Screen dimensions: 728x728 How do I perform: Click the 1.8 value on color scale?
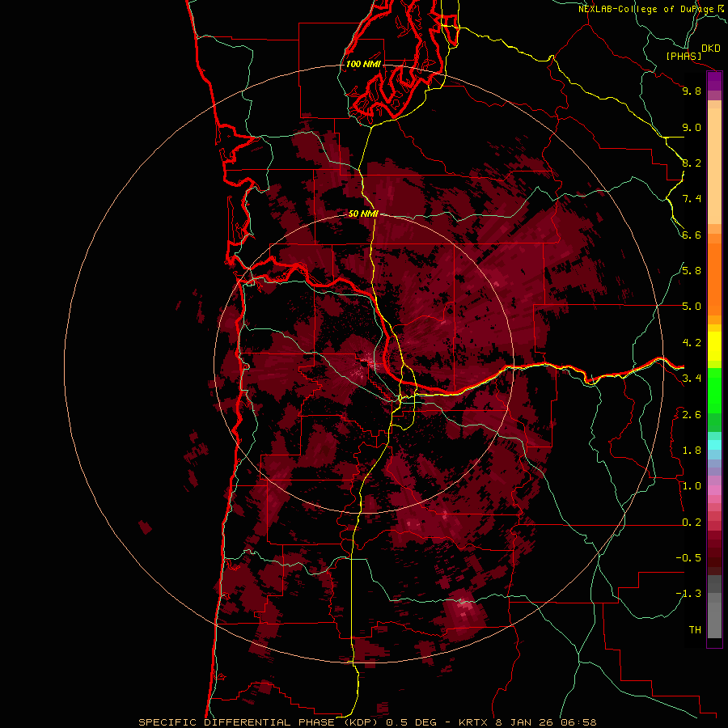tap(692, 451)
